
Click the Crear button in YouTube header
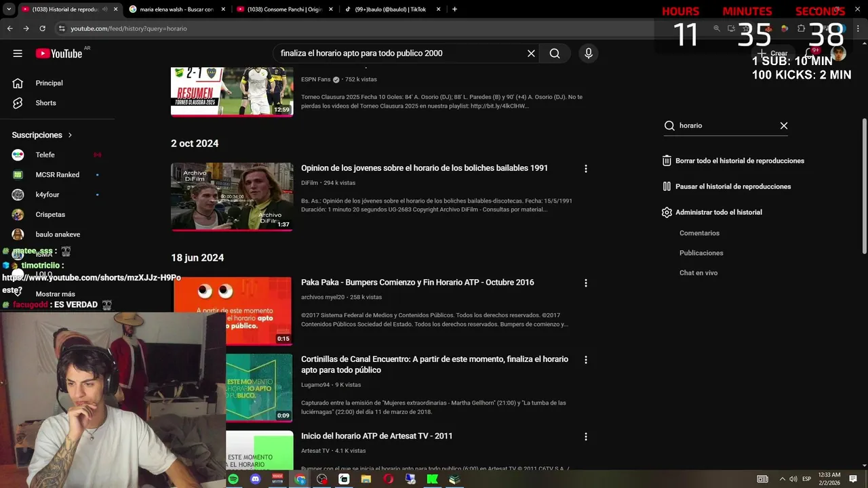772,54
